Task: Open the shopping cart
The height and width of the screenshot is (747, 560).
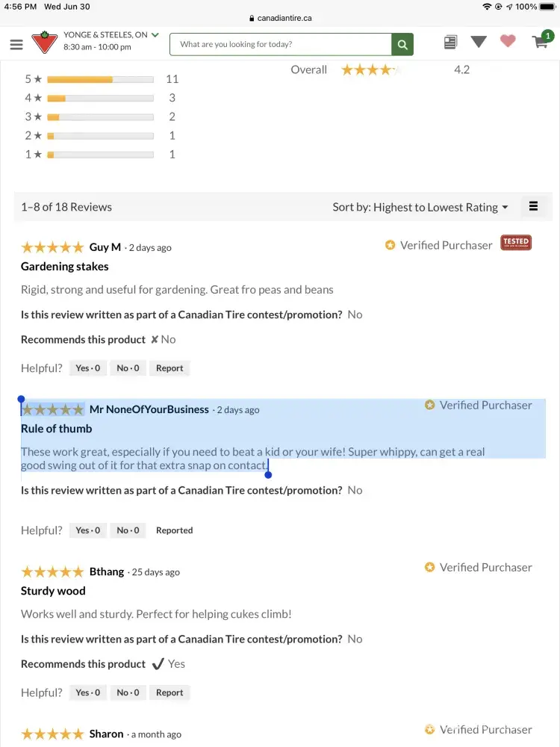Action: coord(541,41)
